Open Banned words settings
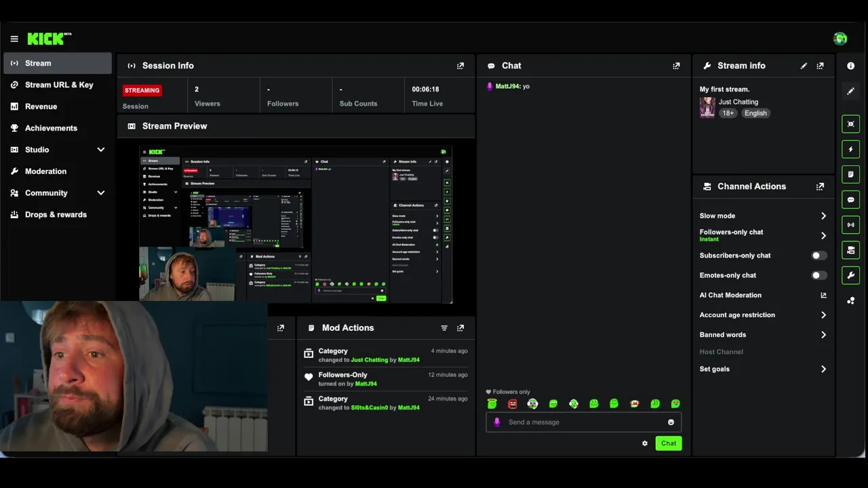 tap(763, 335)
